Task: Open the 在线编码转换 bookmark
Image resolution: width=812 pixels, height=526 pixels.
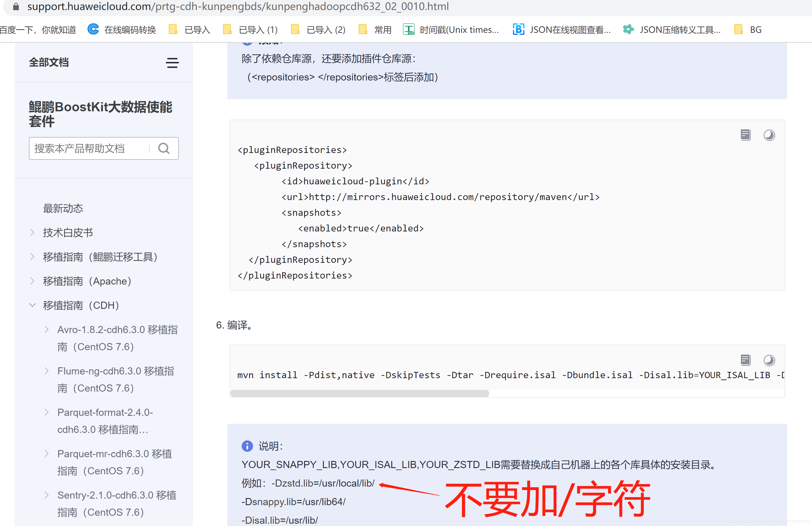Action: tap(122, 30)
